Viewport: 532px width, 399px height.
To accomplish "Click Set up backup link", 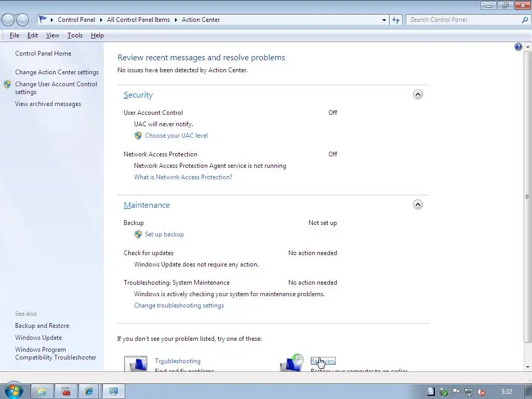I will pyautogui.click(x=164, y=234).
